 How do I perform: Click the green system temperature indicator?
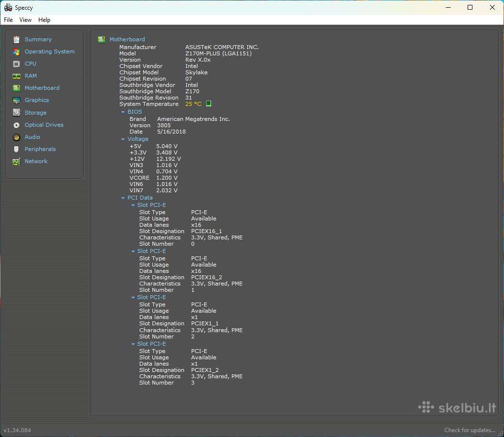pyautogui.click(x=209, y=103)
